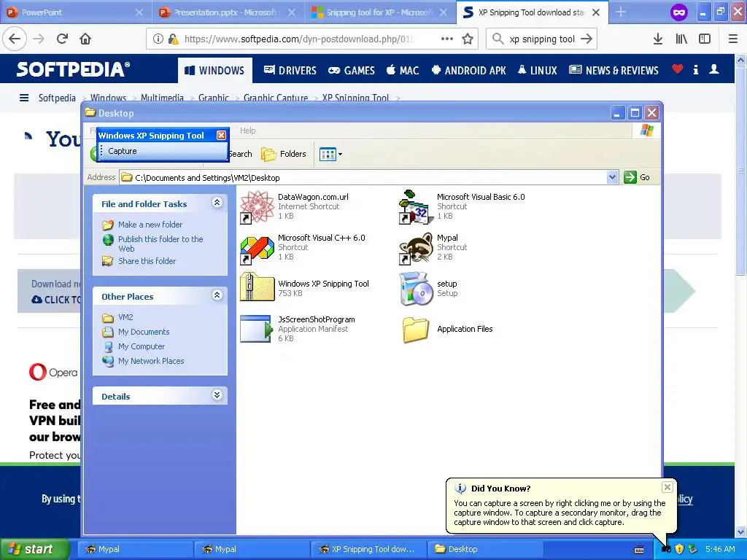The height and width of the screenshot is (560, 747).
Task: Select the Microsoft Visual Basic 6.0 shortcut icon
Action: coord(416,207)
